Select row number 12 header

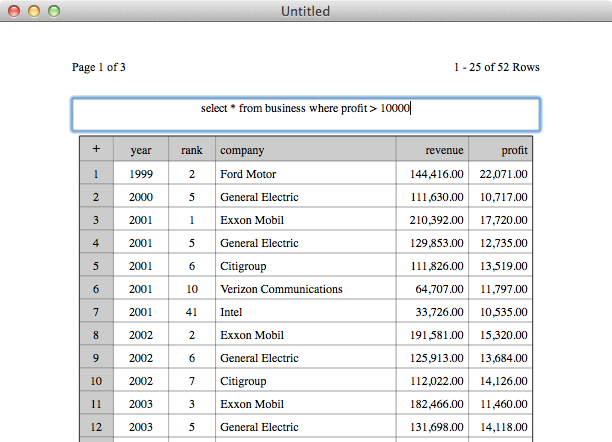(96, 427)
